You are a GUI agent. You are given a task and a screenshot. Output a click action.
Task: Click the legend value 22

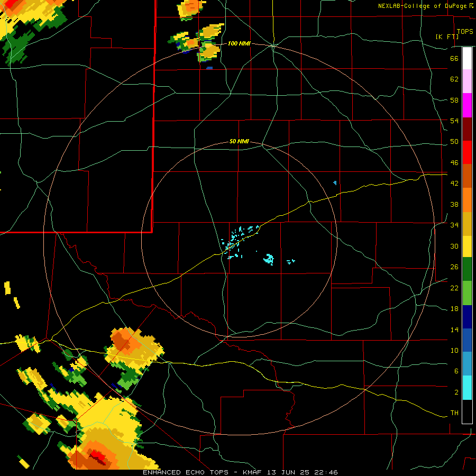[x=454, y=288]
